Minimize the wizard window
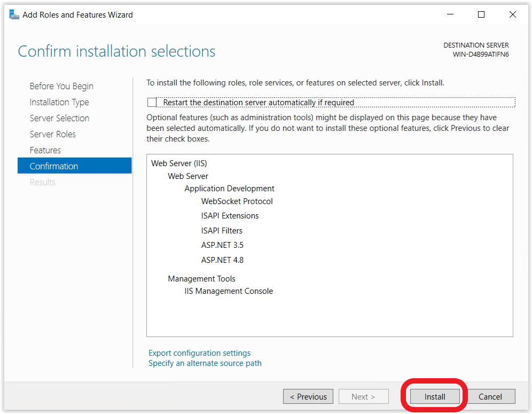The image size is (532, 414). coord(450,14)
